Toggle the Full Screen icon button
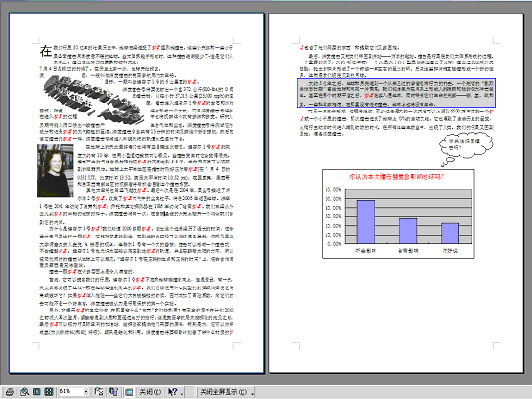The width and height of the screenshot is (532, 399). pyautogui.click(x=129, y=392)
